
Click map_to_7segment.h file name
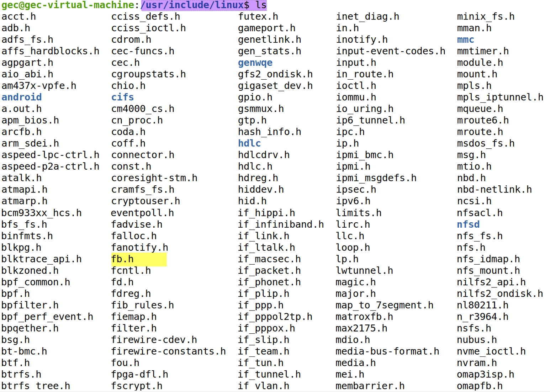coord(385,305)
